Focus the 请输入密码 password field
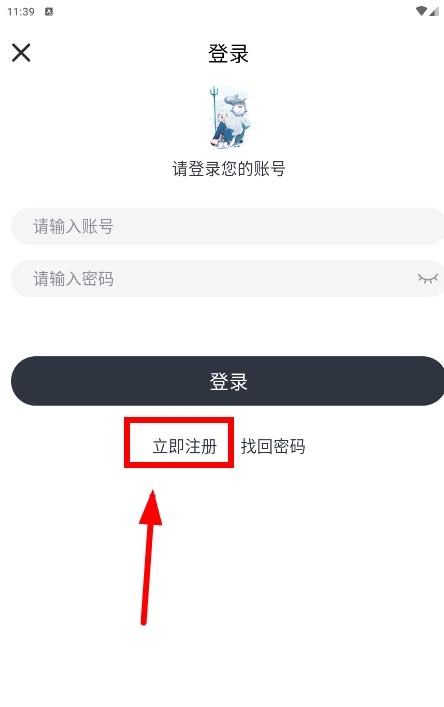444x707 pixels. [x=228, y=279]
